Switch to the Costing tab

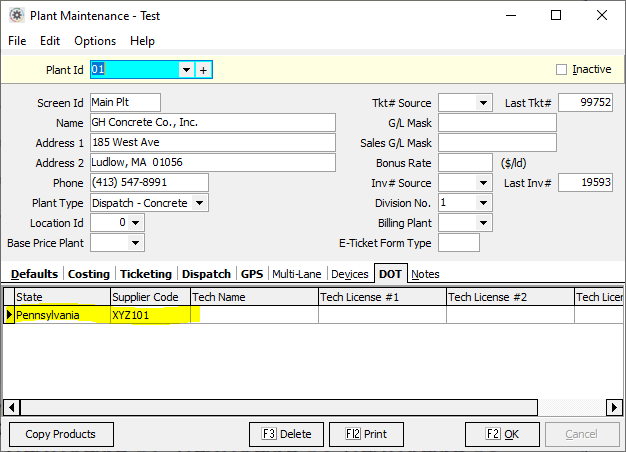[89, 274]
